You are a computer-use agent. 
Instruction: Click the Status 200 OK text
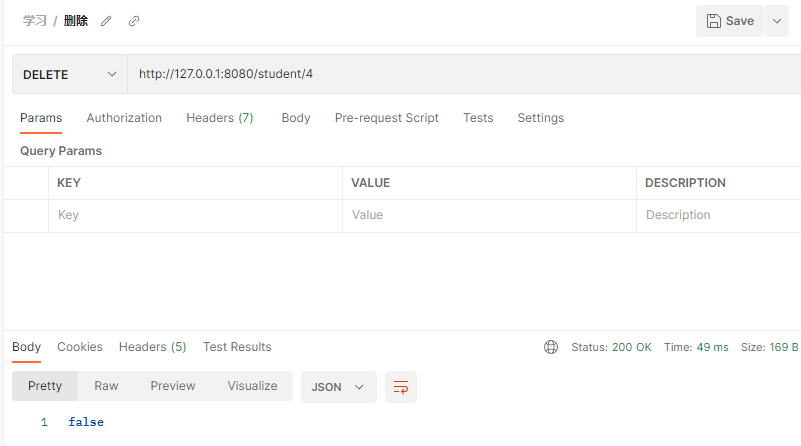611,347
